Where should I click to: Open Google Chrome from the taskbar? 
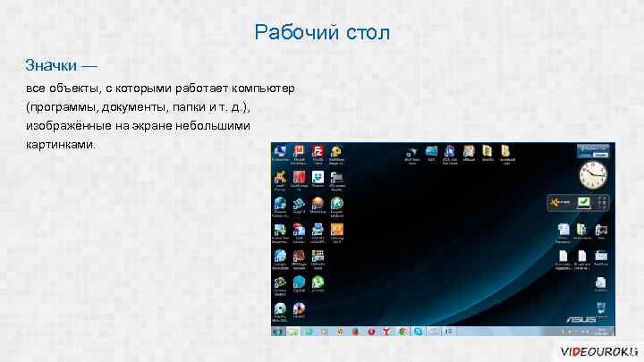(402, 332)
